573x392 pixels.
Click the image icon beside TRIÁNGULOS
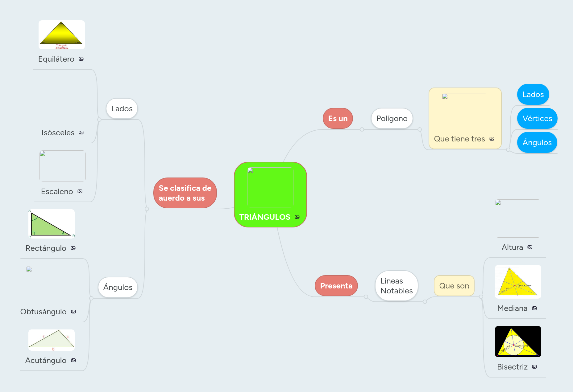coord(297,217)
